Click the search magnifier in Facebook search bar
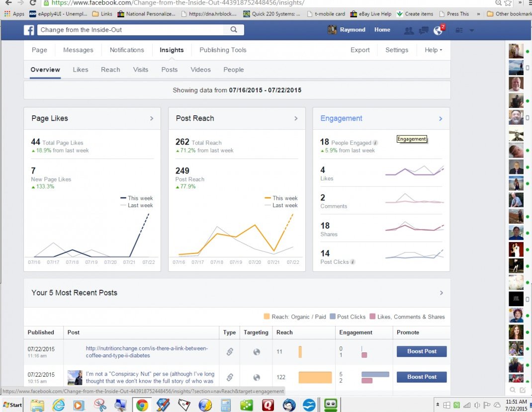532x412 pixels. click(x=234, y=29)
